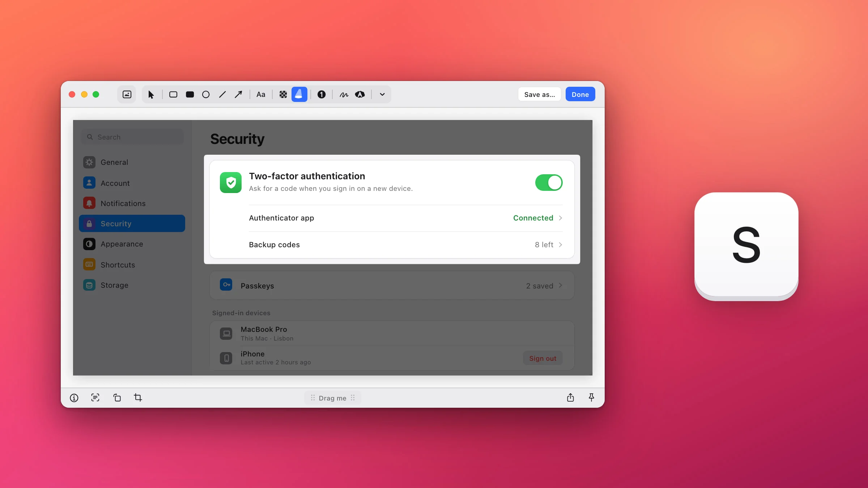This screenshot has height=488, width=868.
Task: Click the copy icon in bottom bar
Action: click(x=117, y=398)
